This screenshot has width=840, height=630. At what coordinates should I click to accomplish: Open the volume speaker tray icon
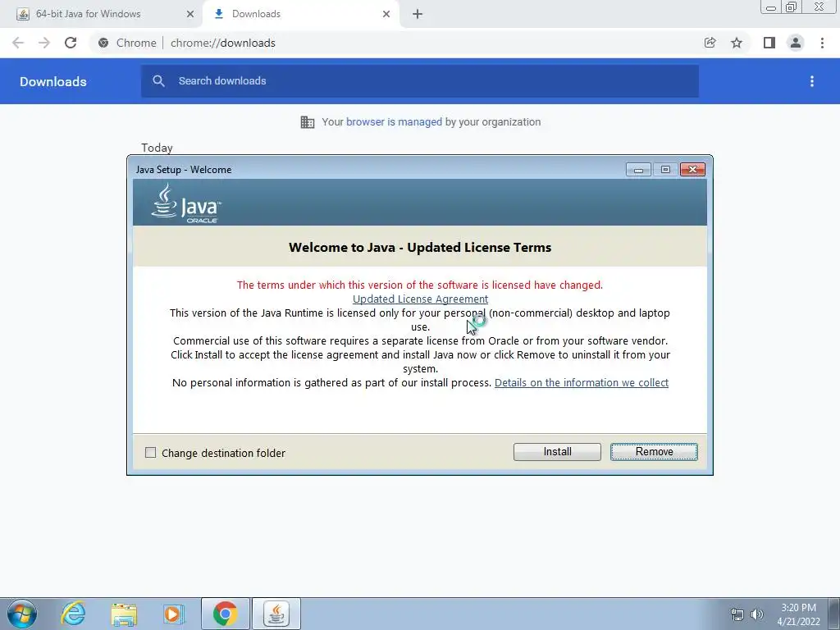tap(757, 614)
